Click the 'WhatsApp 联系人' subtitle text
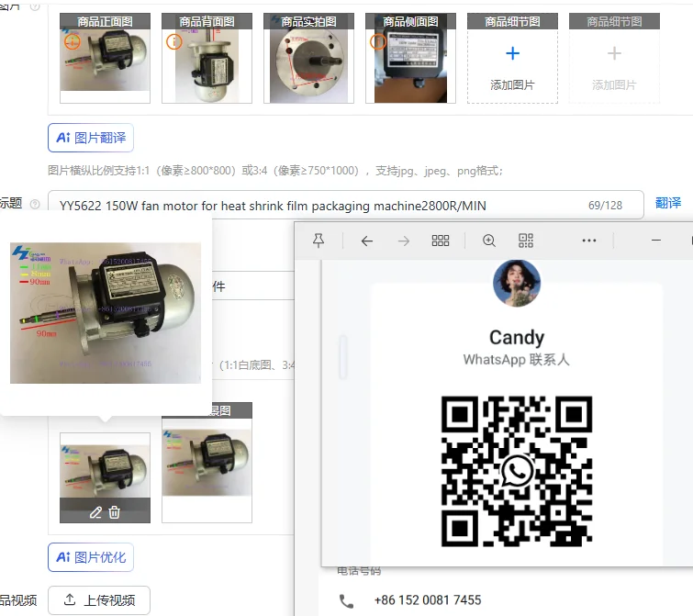The height and width of the screenshot is (616, 693). (516, 359)
